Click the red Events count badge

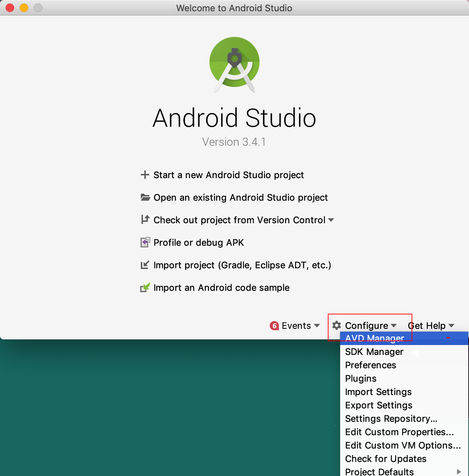tap(274, 326)
